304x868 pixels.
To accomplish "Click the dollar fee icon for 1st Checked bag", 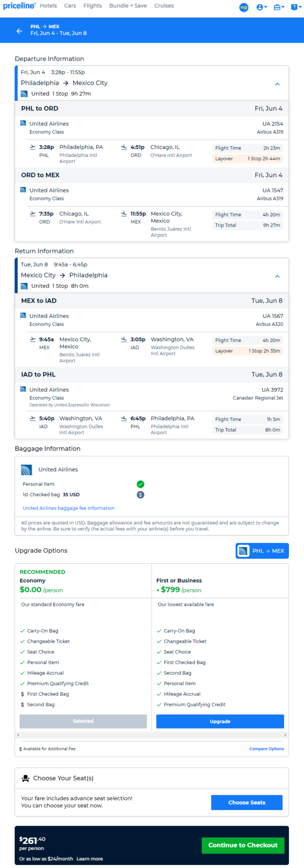I will tap(141, 495).
